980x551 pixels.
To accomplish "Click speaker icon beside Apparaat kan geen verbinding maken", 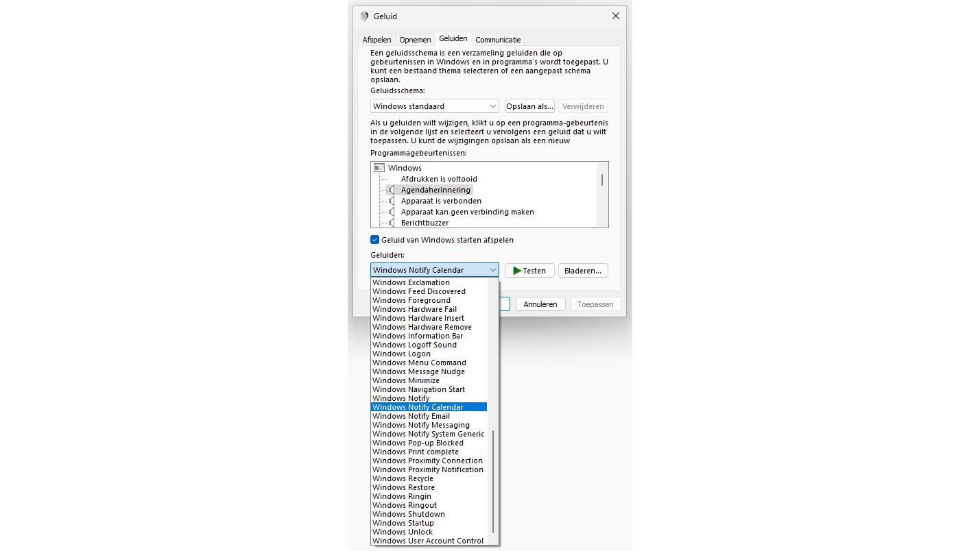I will (392, 212).
